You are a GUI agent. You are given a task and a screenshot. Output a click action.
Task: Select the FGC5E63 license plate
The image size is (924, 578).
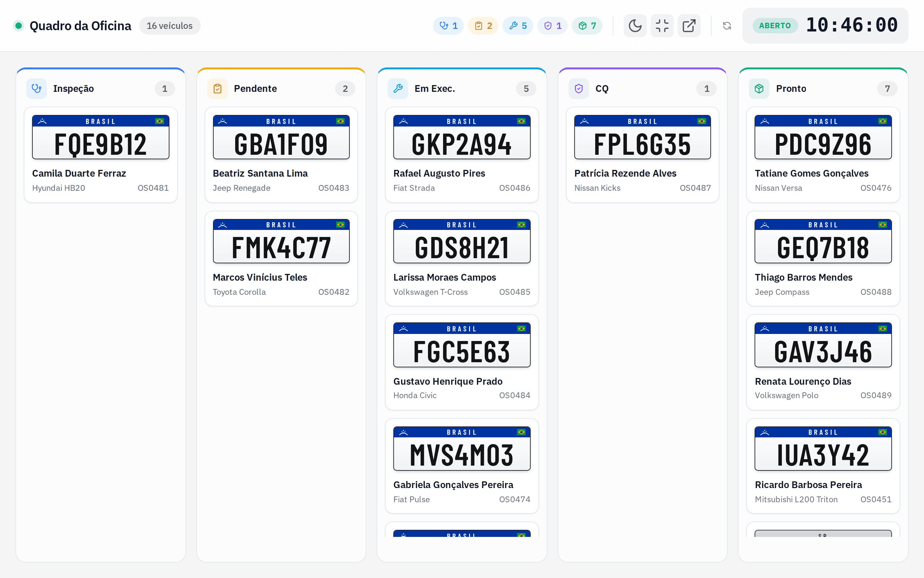point(462,345)
